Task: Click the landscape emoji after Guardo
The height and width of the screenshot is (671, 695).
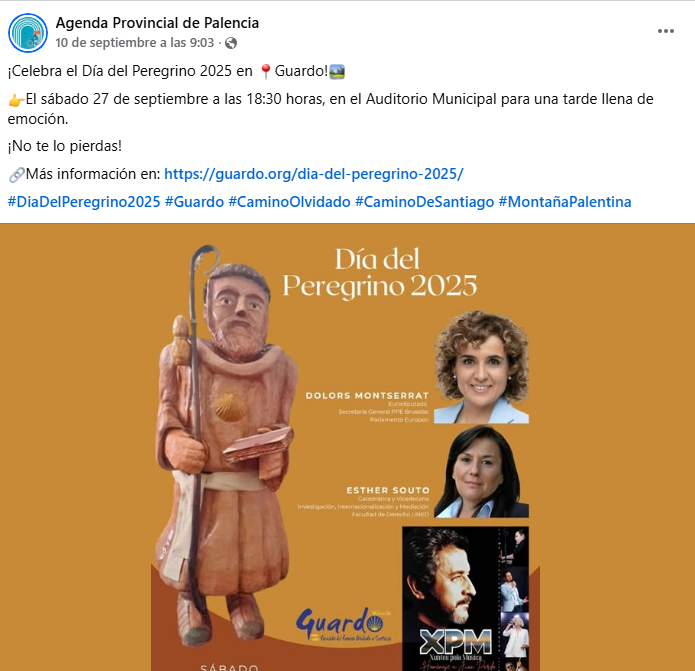Action: [337, 71]
